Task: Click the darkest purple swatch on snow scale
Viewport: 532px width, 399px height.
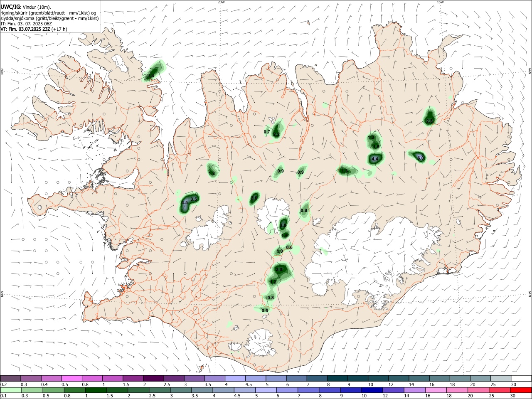Action: tap(153, 378)
